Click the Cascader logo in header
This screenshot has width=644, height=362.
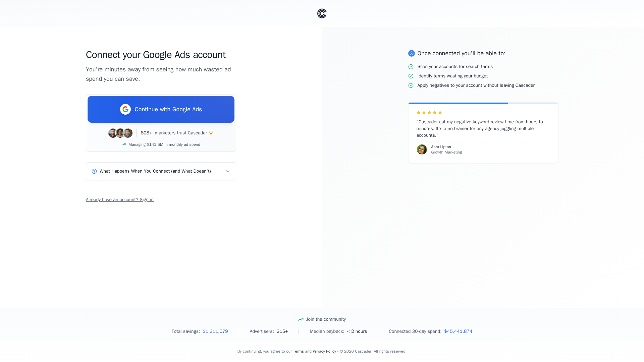pos(322,13)
